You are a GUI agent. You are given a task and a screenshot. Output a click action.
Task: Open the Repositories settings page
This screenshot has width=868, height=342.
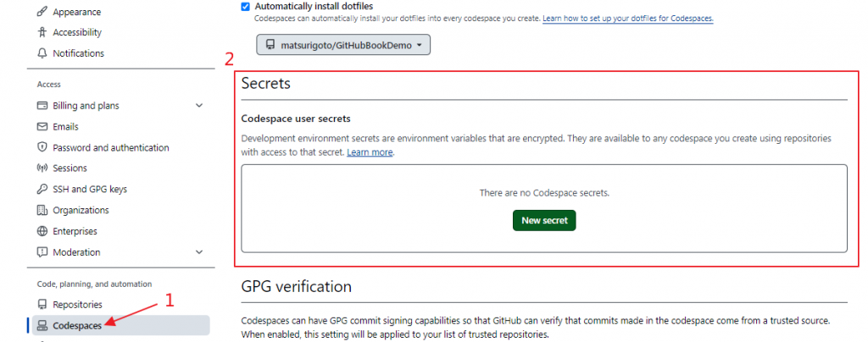(x=77, y=305)
